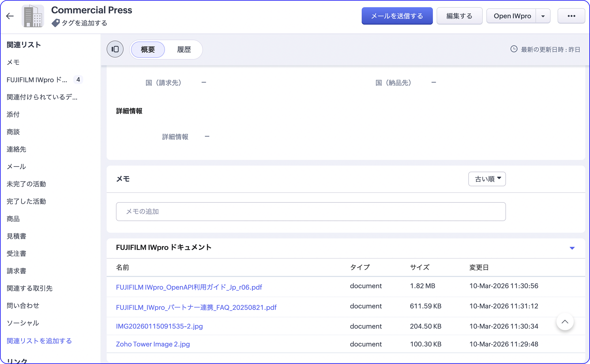Image resolution: width=590 pixels, height=364 pixels.
Task: Click 関連リストを追加する link in sidebar
Action: (39, 341)
